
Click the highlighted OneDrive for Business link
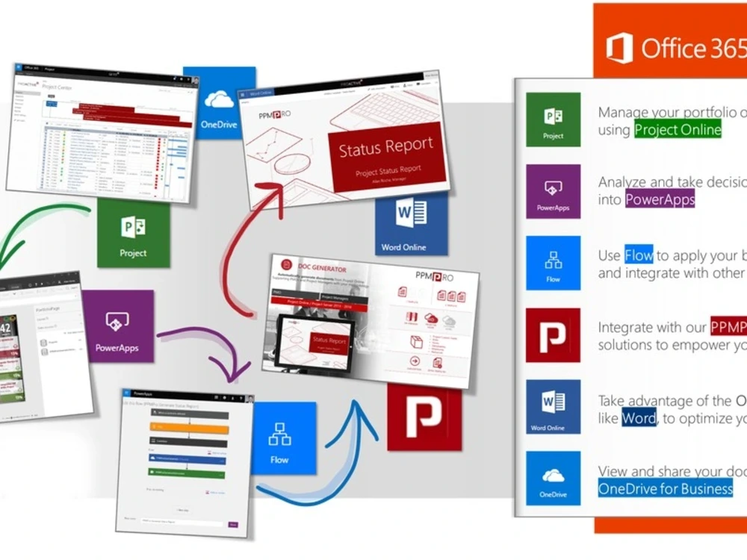[664, 489]
